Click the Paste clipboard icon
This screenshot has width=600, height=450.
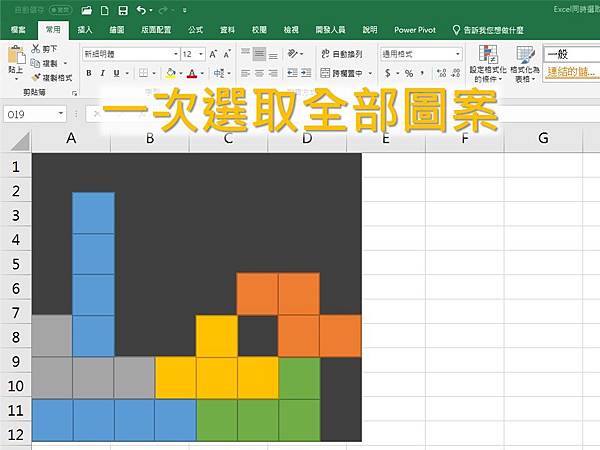pos(16,55)
